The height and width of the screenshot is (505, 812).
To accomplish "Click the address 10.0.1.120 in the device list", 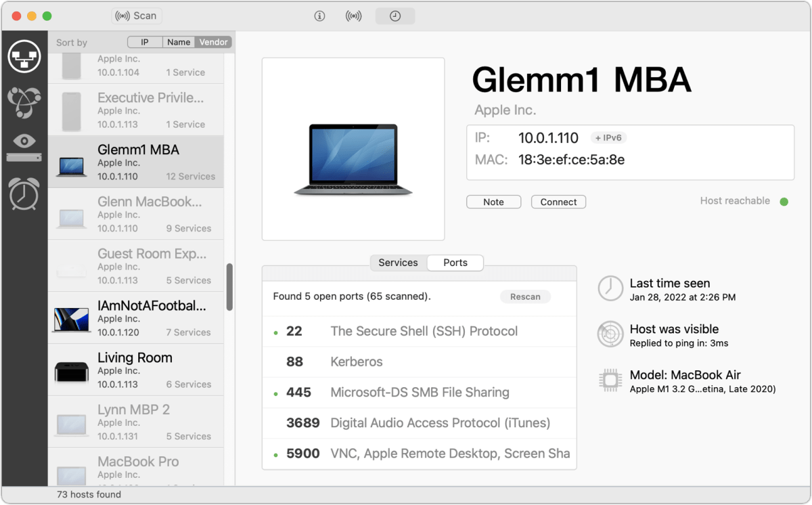I will pos(118,332).
